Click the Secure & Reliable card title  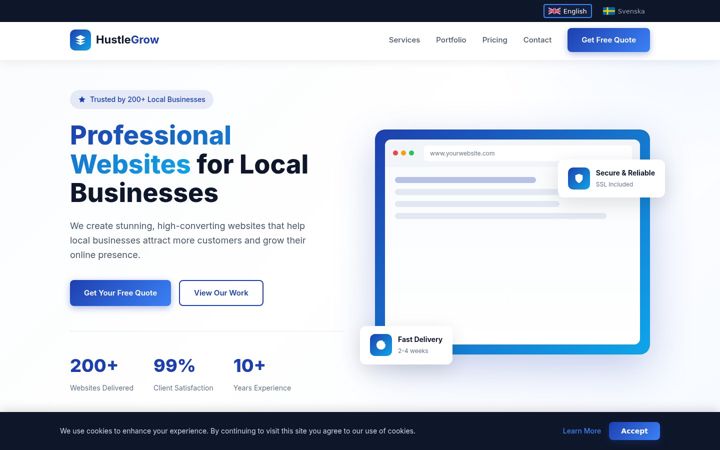pyautogui.click(x=625, y=173)
